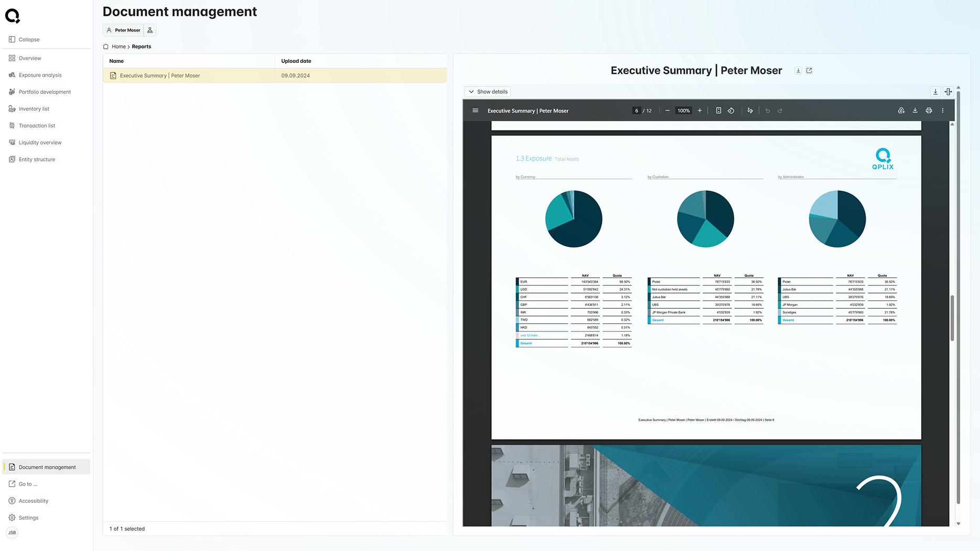Open Entity structure
980x551 pixels.
32,159
